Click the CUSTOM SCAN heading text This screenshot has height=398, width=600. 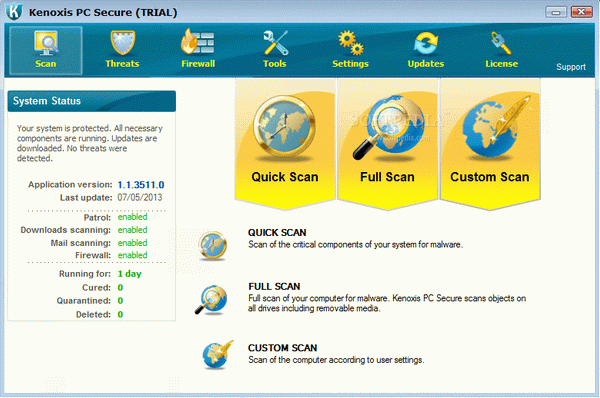[282, 348]
